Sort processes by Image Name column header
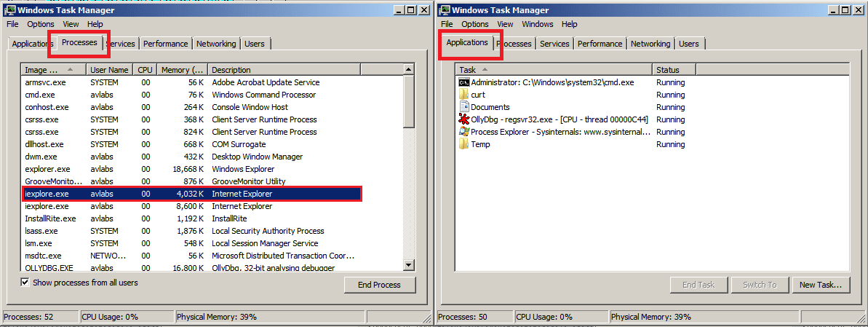The image size is (868, 327). 54,70
